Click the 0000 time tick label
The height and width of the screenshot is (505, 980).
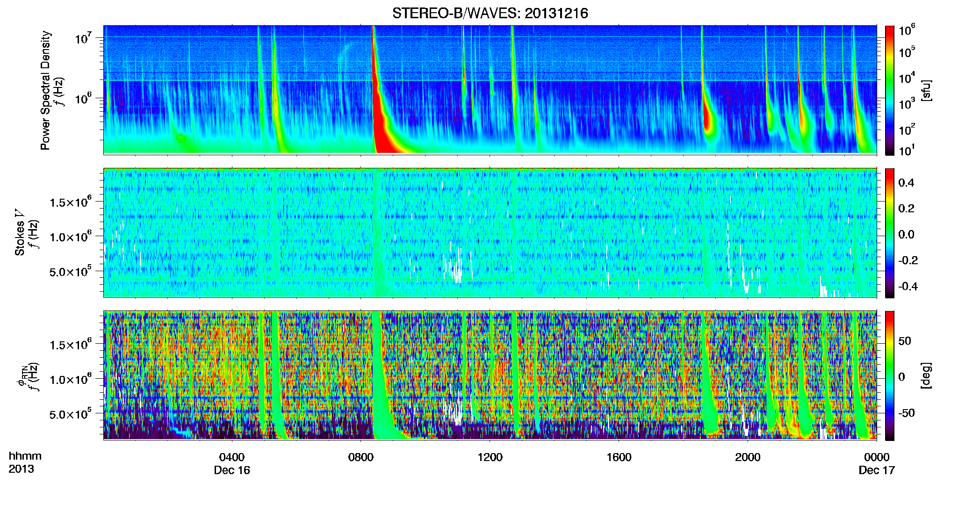(x=877, y=457)
